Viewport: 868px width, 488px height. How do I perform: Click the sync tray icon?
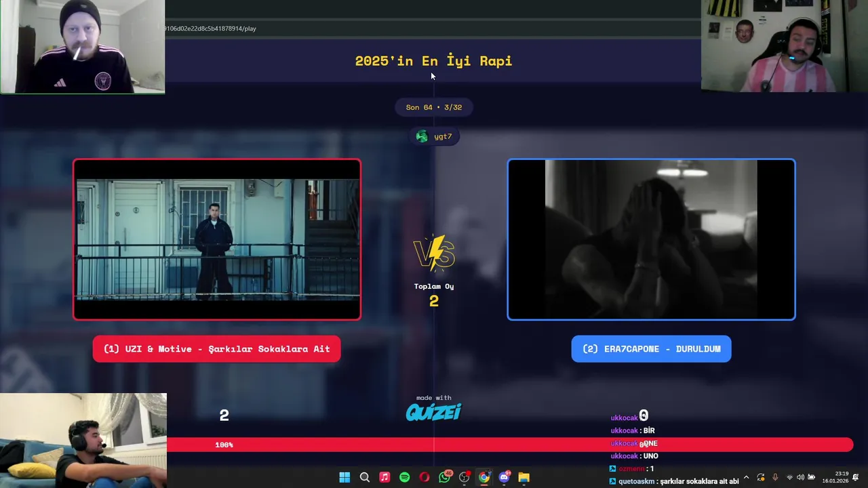[761, 477]
